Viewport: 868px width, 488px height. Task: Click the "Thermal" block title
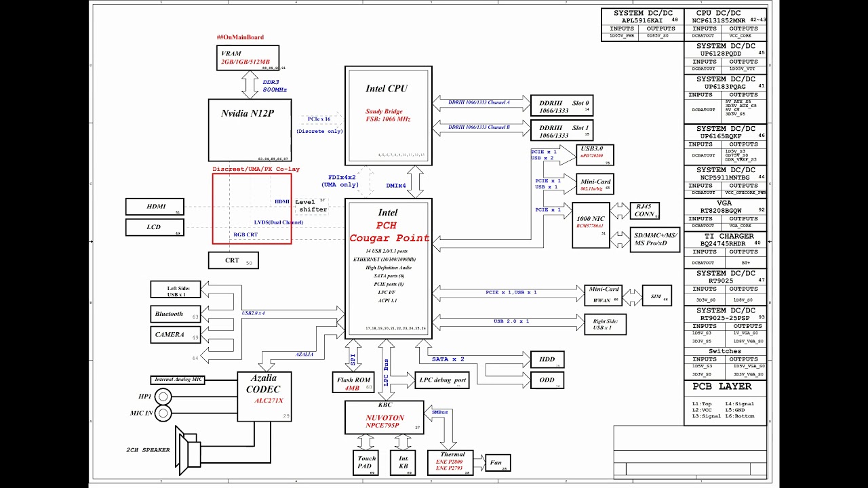point(453,454)
